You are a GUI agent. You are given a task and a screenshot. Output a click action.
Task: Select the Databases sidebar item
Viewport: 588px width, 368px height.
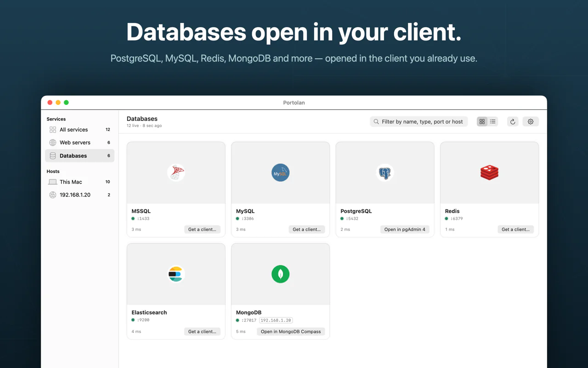(x=80, y=156)
